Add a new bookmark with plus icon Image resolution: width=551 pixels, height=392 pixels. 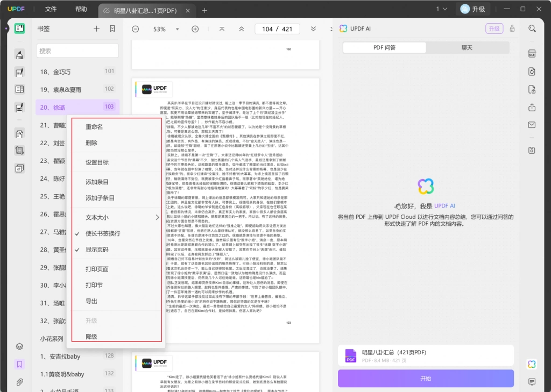[x=96, y=29]
